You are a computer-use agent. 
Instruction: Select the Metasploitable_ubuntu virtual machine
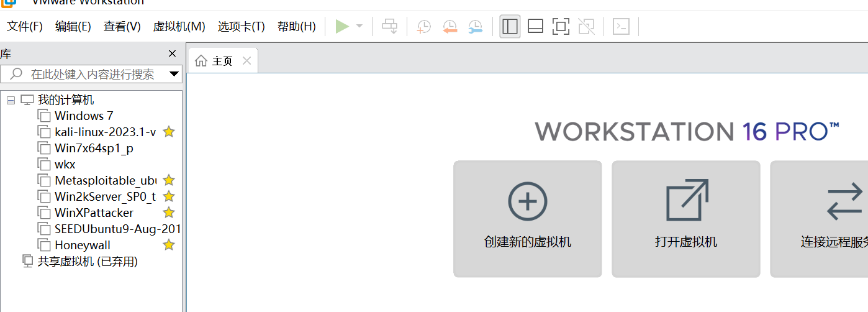pos(106,180)
